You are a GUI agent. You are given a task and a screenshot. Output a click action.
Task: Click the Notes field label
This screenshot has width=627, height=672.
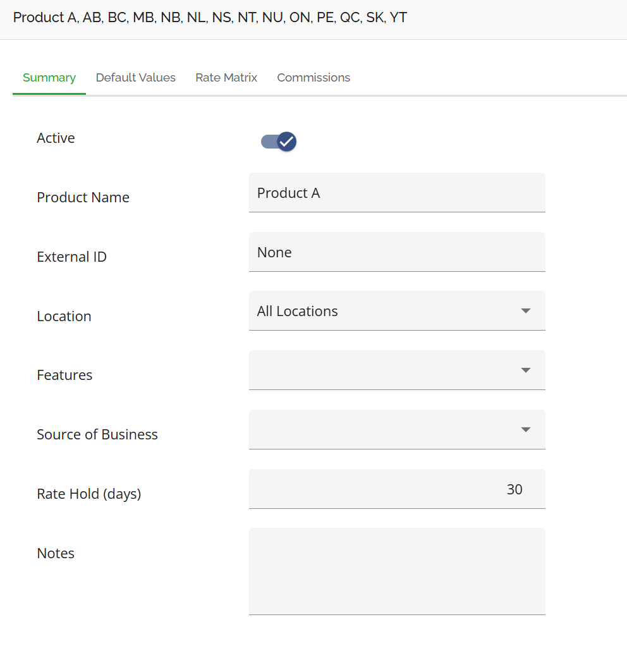[x=56, y=553]
